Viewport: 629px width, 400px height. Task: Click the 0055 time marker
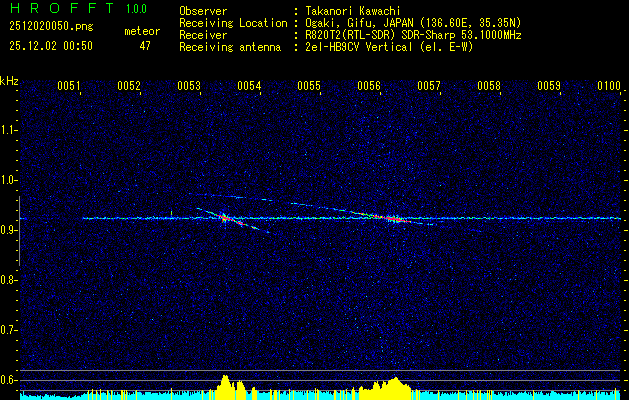pyautogui.click(x=309, y=86)
